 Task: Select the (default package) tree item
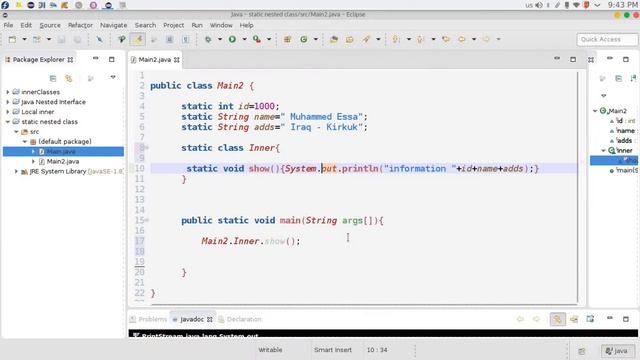(x=60, y=141)
